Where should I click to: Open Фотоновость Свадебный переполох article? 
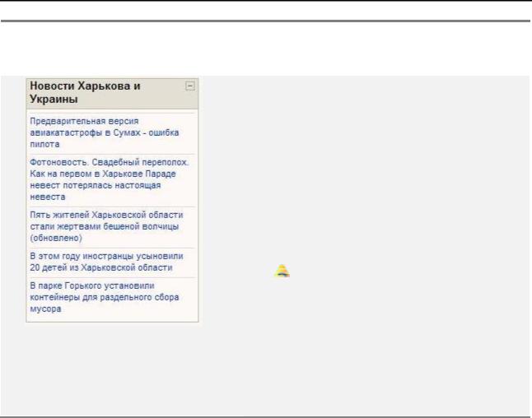click(109, 179)
